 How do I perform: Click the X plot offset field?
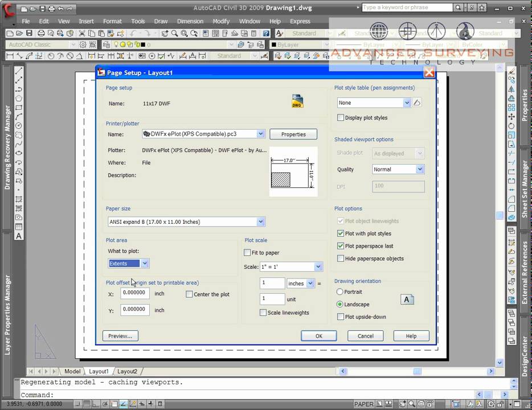[x=134, y=293]
